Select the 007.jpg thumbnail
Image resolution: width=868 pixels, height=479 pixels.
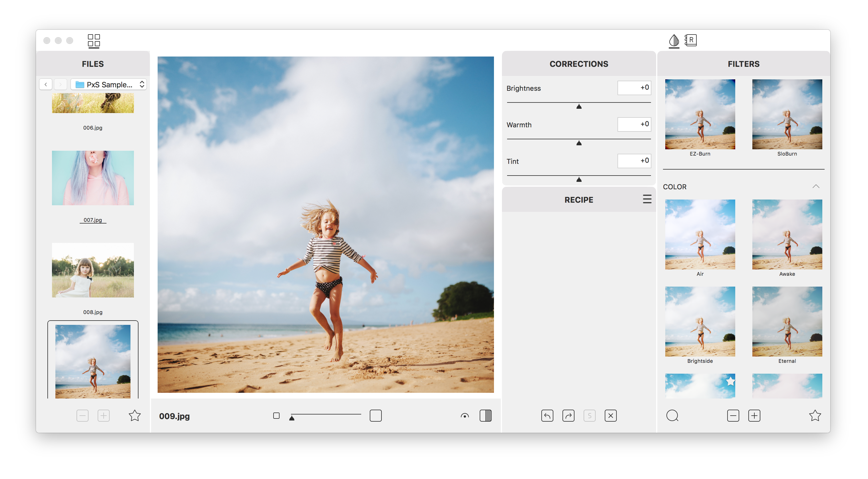click(x=93, y=178)
